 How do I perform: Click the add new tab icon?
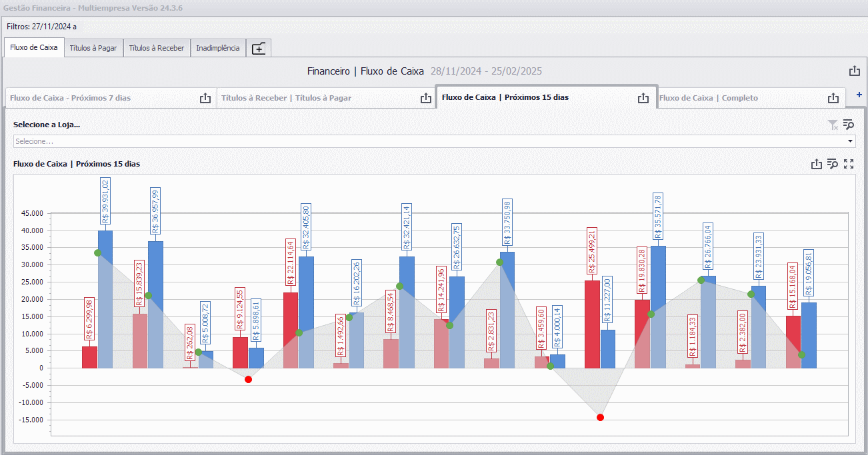(259, 49)
